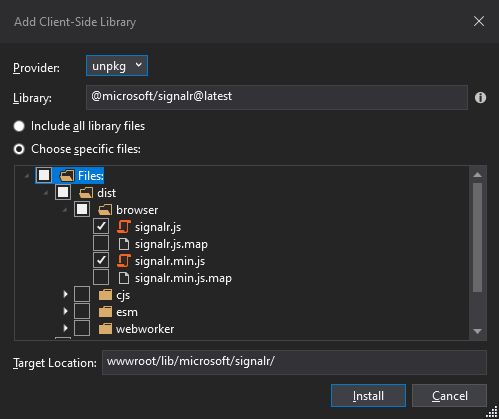Select the dist folder label
Screen dimensions: 499x419
(107, 193)
